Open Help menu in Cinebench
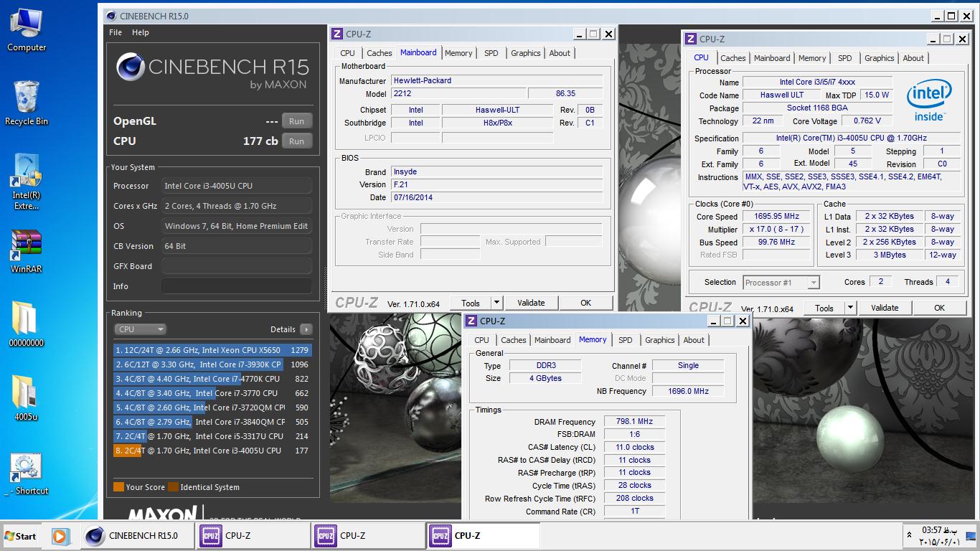The image size is (980, 551). click(x=141, y=32)
